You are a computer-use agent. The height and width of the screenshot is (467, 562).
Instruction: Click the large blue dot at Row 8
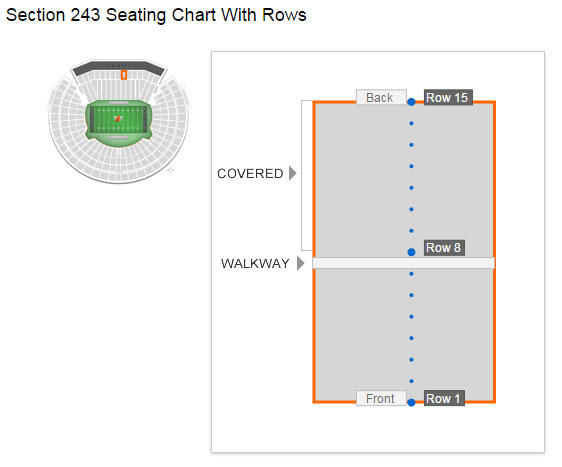(x=411, y=252)
